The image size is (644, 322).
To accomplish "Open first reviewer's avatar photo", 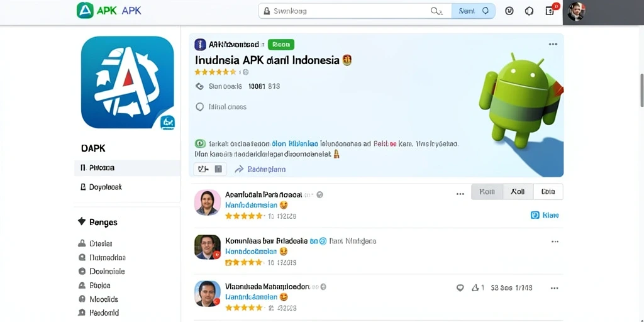I will (207, 203).
